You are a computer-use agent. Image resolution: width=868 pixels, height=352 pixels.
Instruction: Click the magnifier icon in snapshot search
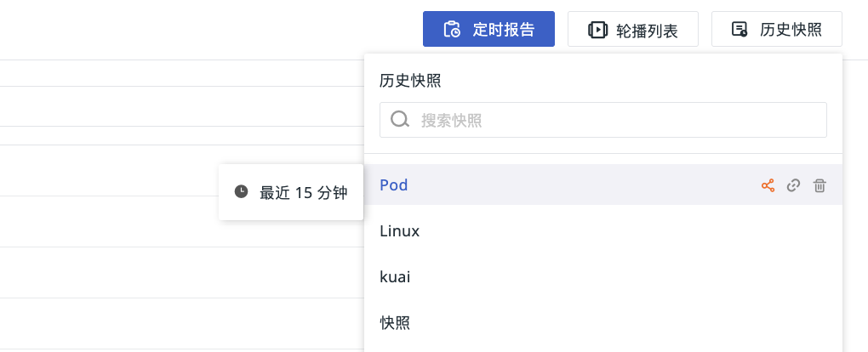400,120
